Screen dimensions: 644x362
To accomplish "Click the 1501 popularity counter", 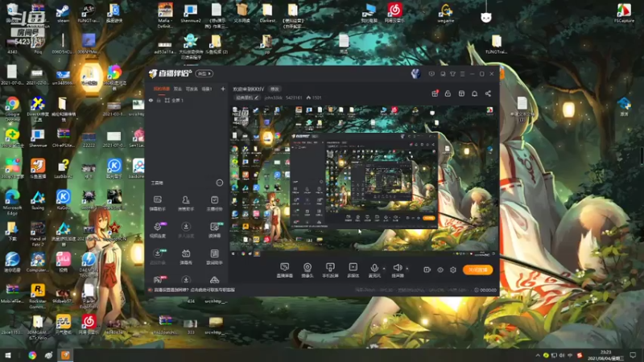I will click(x=314, y=97).
